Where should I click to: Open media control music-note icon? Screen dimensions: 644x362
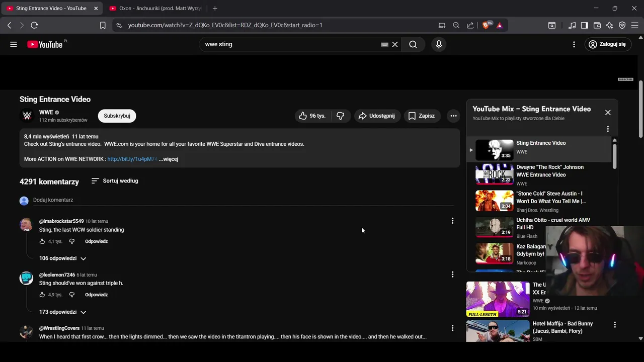pyautogui.click(x=572, y=25)
